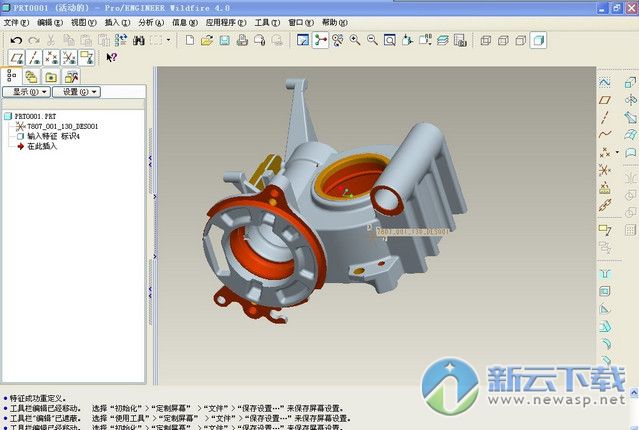639x430 pixels.
Task: Switch to No Hidden display
Action: 520,40
